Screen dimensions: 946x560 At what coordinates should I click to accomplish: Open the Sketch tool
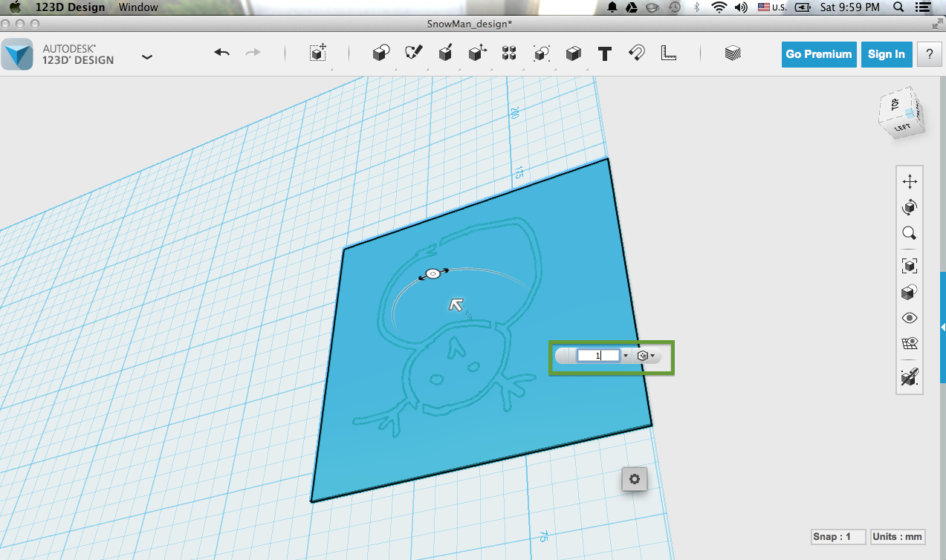(x=413, y=53)
